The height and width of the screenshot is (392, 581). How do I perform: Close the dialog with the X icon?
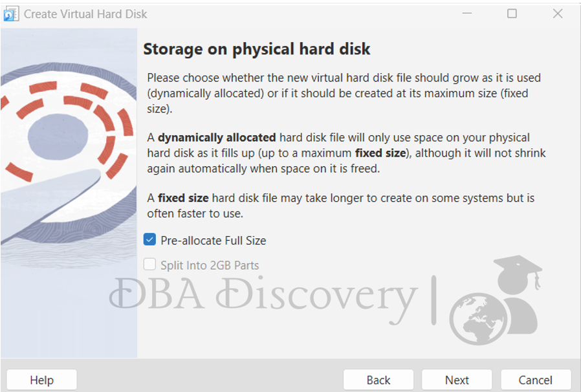click(558, 14)
